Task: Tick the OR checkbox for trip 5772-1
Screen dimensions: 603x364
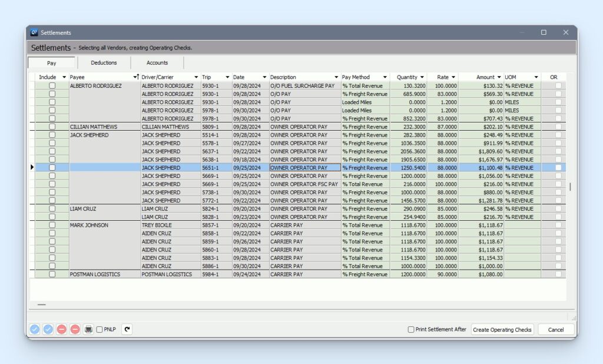Action: click(558, 200)
